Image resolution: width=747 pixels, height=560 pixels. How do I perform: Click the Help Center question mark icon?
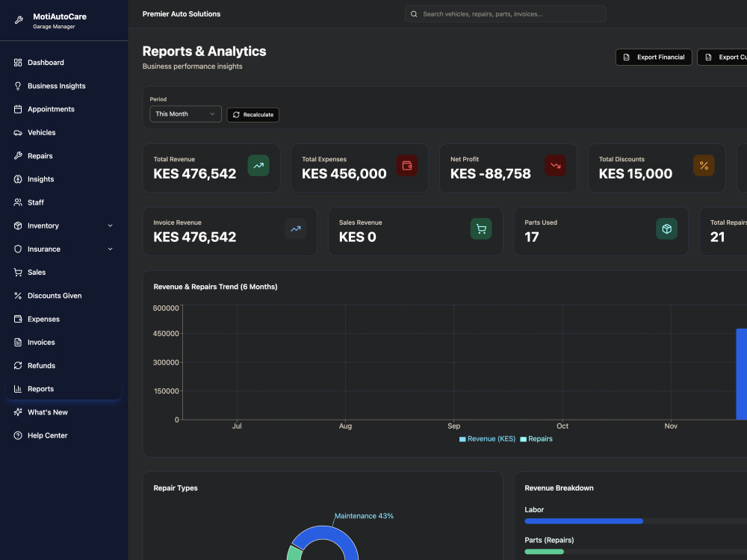[18, 436]
